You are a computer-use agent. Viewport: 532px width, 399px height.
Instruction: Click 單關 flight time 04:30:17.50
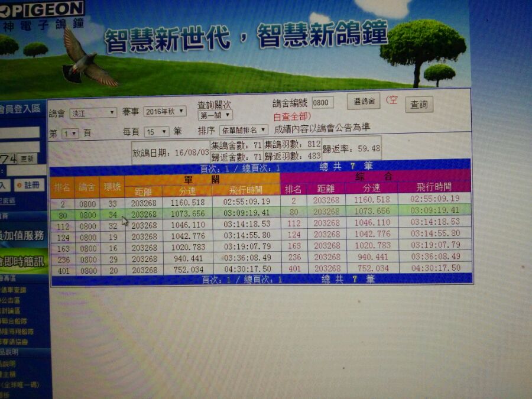pos(248,269)
